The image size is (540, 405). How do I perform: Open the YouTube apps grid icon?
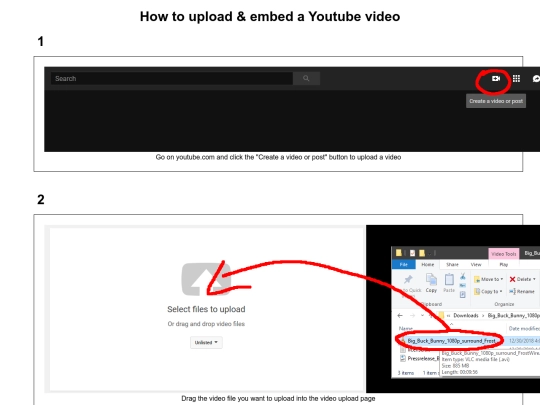coord(516,79)
